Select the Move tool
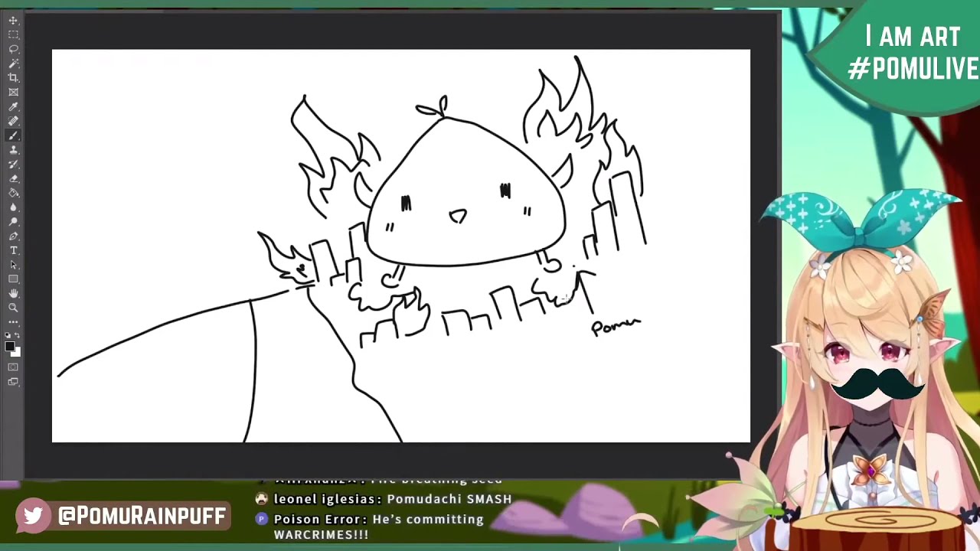 [14, 21]
